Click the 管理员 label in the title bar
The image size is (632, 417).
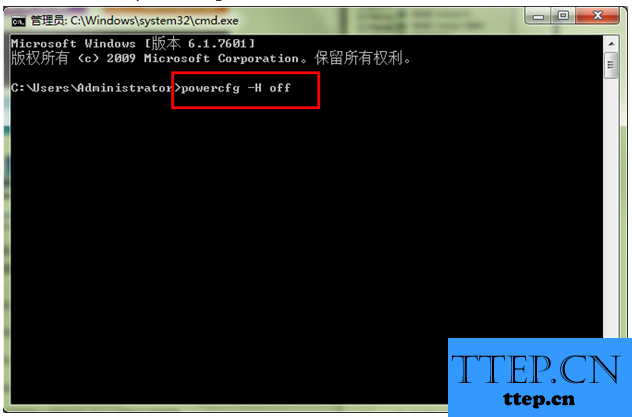(47, 21)
